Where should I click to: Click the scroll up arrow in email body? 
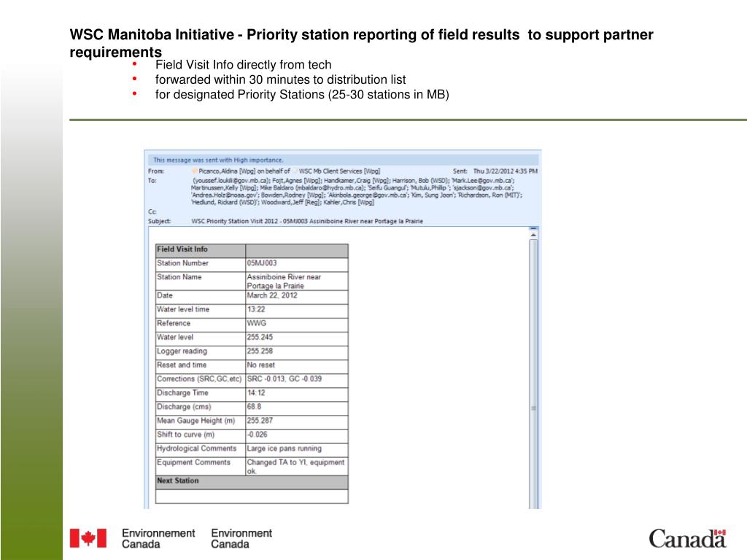pos(533,236)
